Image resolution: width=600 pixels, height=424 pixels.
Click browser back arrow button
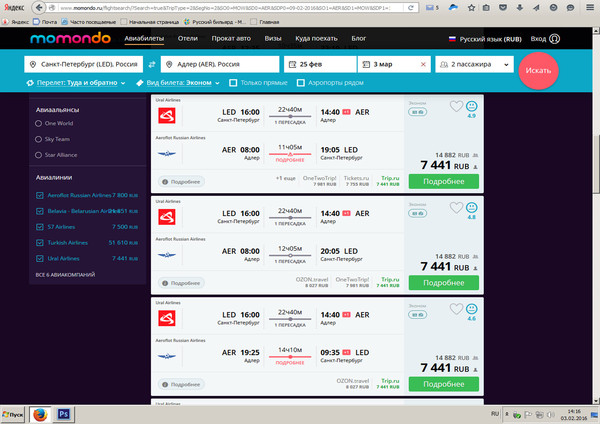pos(39,7)
